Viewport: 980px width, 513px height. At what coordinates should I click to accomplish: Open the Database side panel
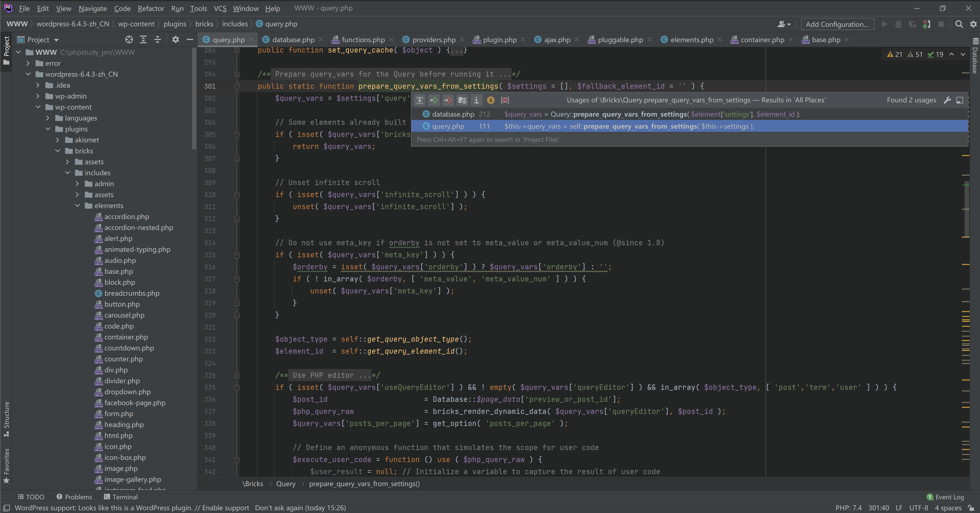975,56
